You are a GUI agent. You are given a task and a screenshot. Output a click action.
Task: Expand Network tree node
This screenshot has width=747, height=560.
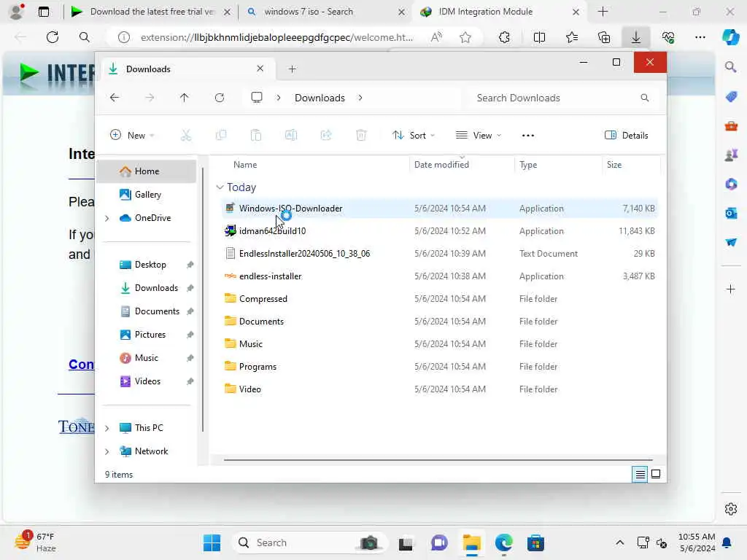click(107, 451)
